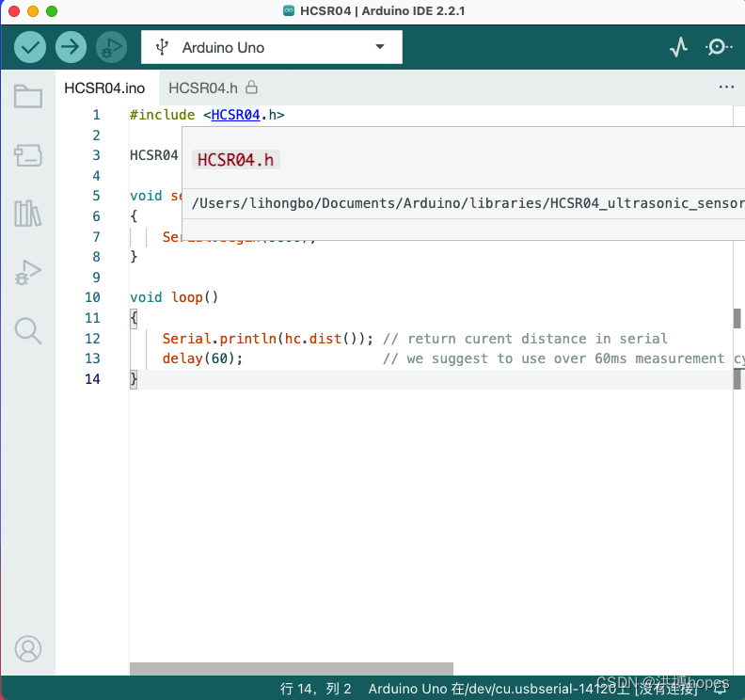Click 'Serial.println(hc.dist());' on line 12
The image size is (745, 700).
point(268,339)
